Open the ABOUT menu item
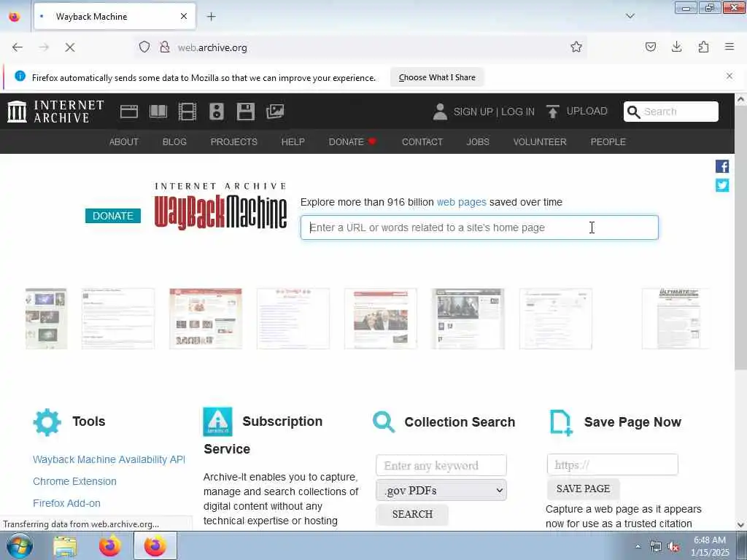 coord(124,142)
